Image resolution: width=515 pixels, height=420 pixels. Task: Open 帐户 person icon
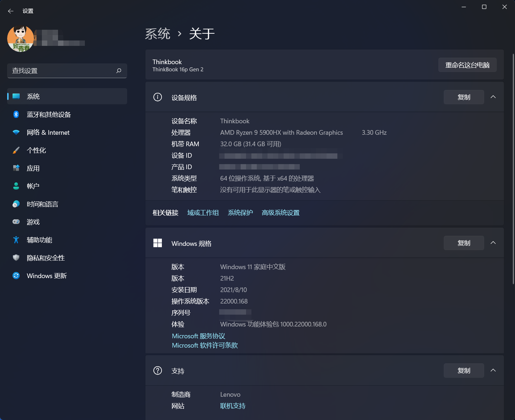click(x=16, y=186)
